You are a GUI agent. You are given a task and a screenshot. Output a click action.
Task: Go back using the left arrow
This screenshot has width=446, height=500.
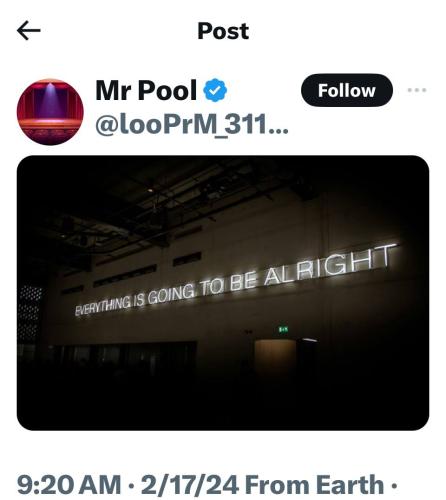(x=29, y=30)
